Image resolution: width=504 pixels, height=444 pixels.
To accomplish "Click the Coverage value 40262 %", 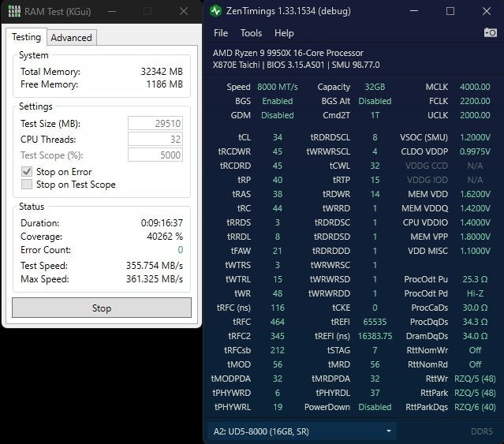I will 165,236.
